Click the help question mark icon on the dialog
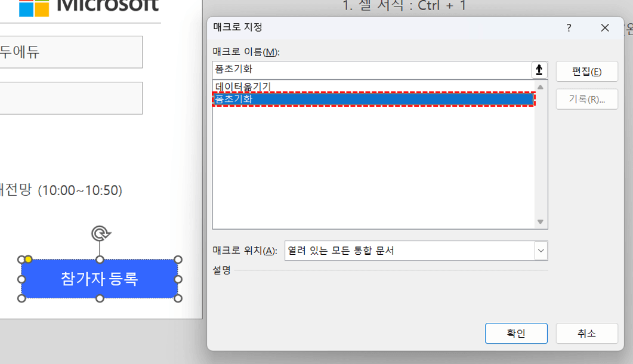This screenshot has height=364, width=633. coord(569,27)
